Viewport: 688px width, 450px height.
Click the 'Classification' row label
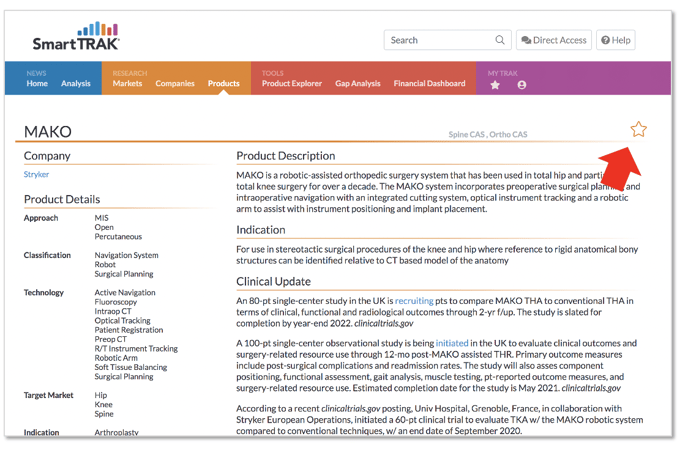pos(47,255)
